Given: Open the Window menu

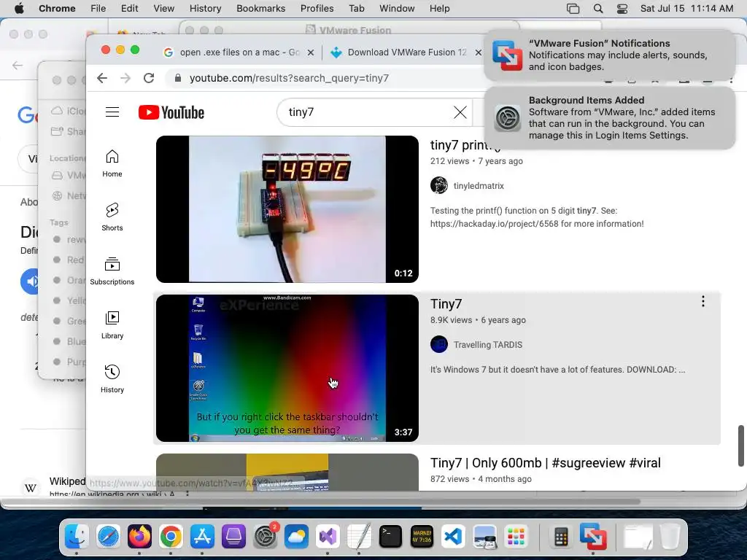Looking at the screenshot, I should [397, 9].
